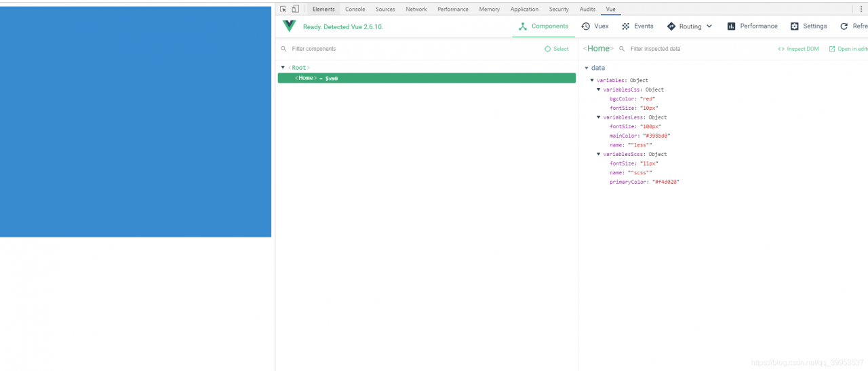
Task: Switch to the Vuex tab
Action: [595, 26]
